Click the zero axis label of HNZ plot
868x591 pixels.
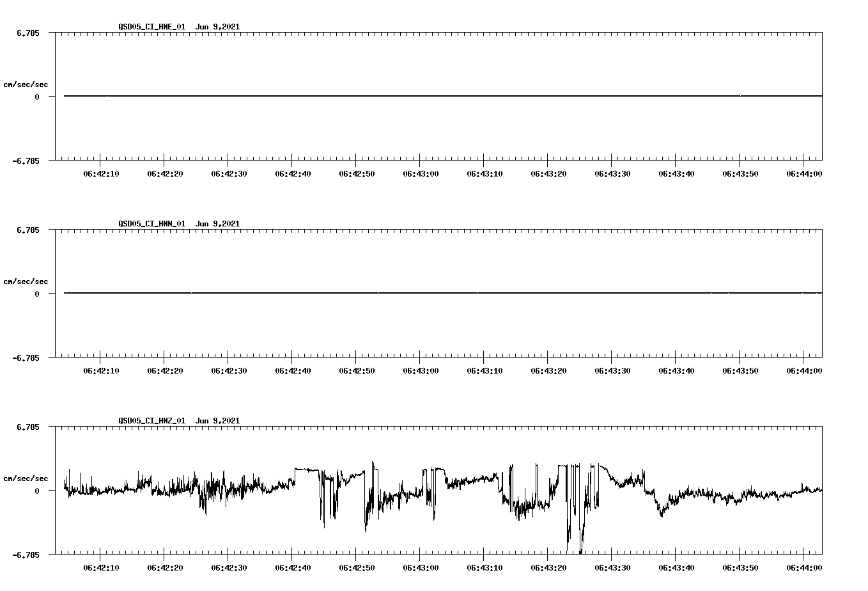click(x=37, y=491)
